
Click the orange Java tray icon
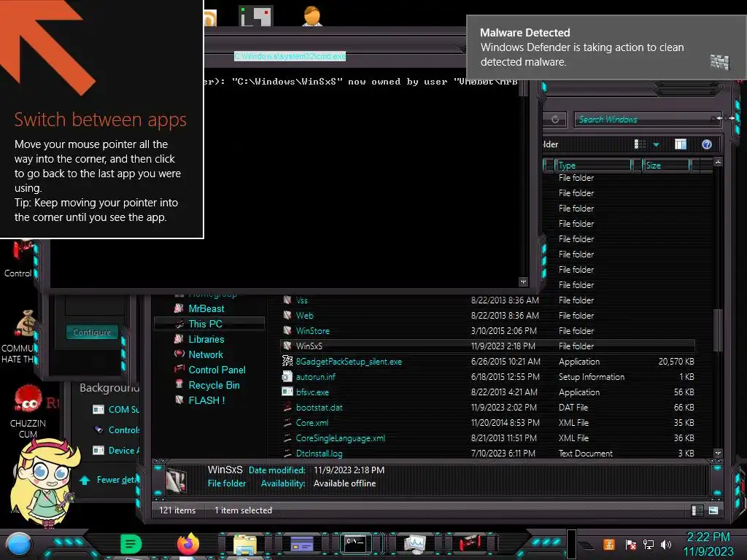pyautogui.click(x=608, y=544)
